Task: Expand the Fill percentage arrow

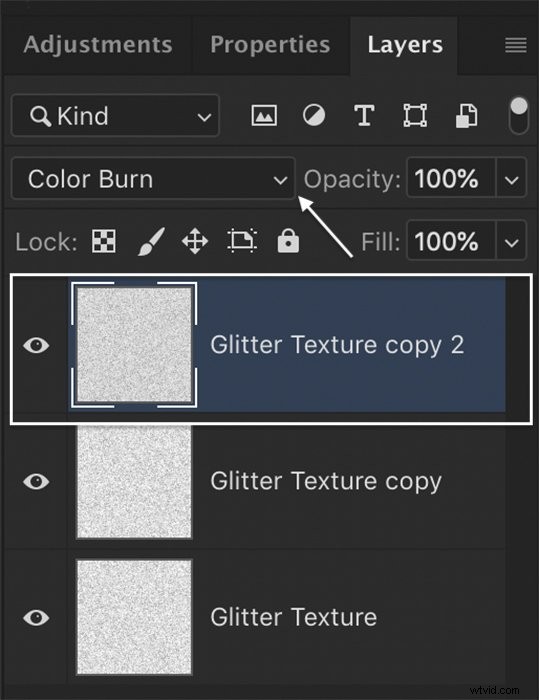Action: coord(511,242)
